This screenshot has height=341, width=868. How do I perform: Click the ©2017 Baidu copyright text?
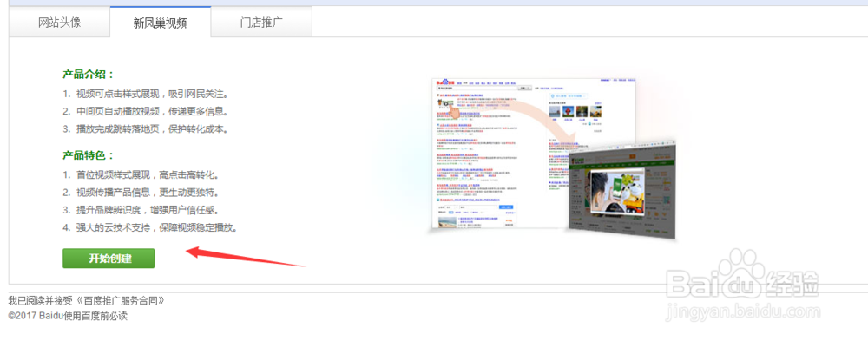[36, 317]
